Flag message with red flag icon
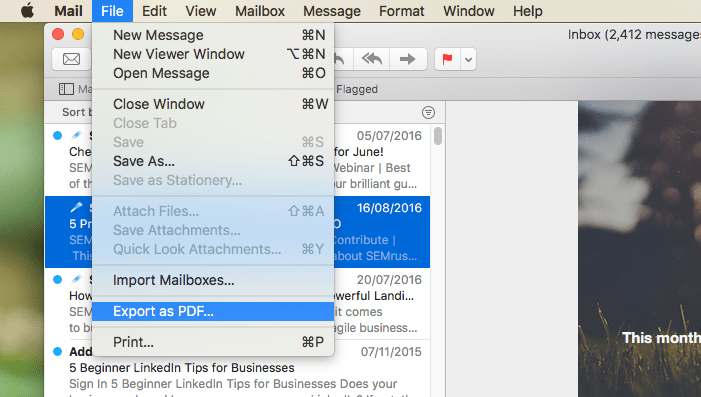The width and height of the screenshot is (701, 397). click(x=447, y=59)
